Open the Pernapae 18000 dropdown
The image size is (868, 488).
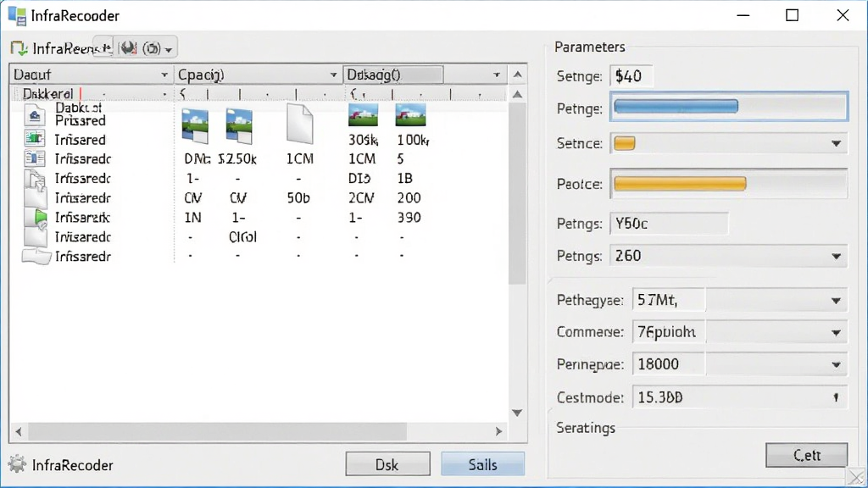[x=836, y=364]
